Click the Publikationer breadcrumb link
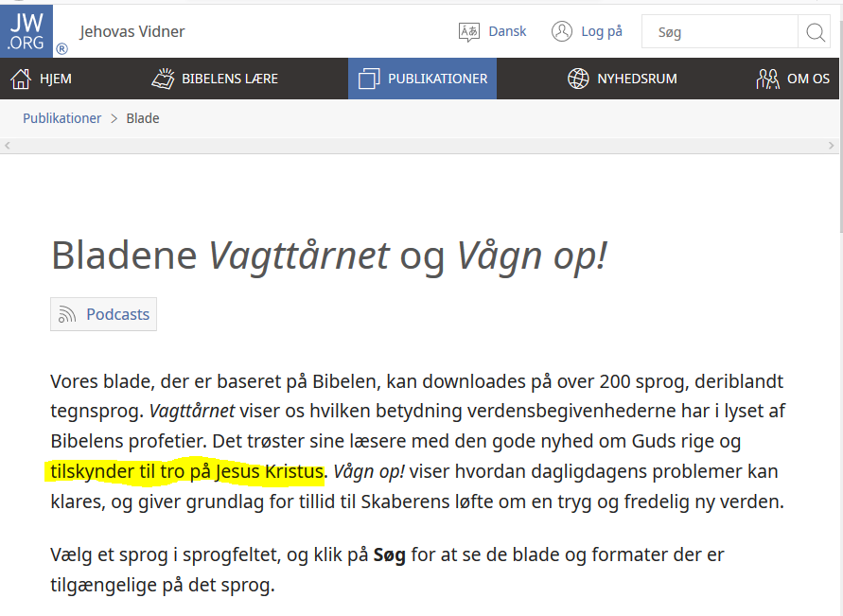Image resolution: width=843 pixels, height=616 pixels. tap(61, 118)
